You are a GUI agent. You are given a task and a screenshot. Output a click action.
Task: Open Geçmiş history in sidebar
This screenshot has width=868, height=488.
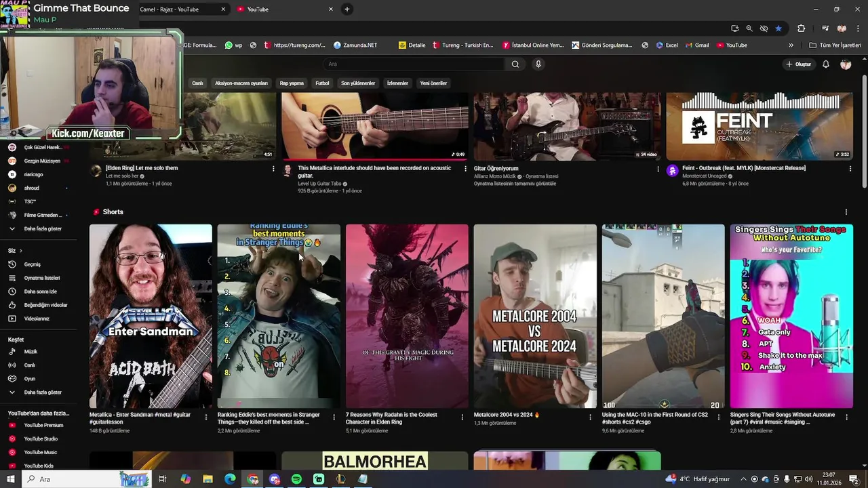pos(33,264)
